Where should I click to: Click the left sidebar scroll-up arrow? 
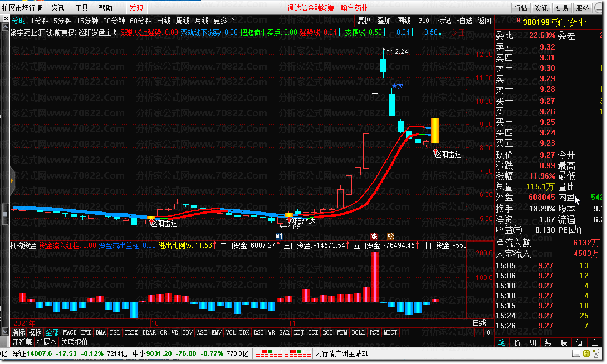pos(5,27)
